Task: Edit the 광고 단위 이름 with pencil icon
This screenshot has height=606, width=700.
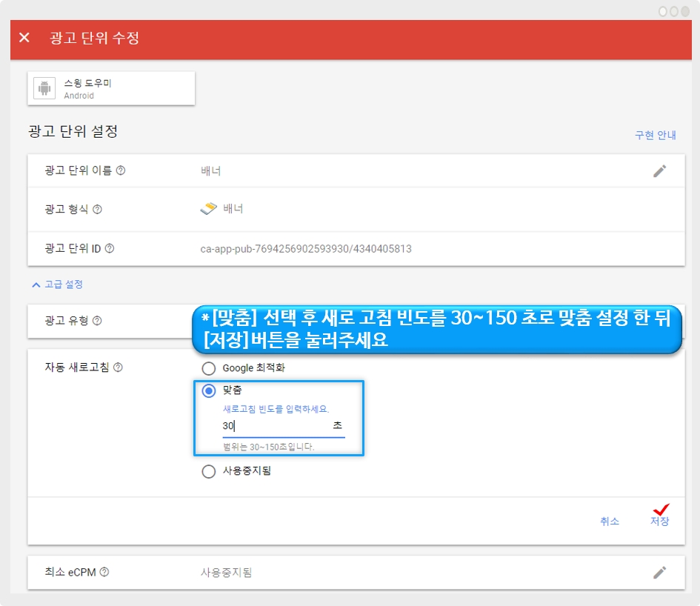Action: click(x=659, y=171)
